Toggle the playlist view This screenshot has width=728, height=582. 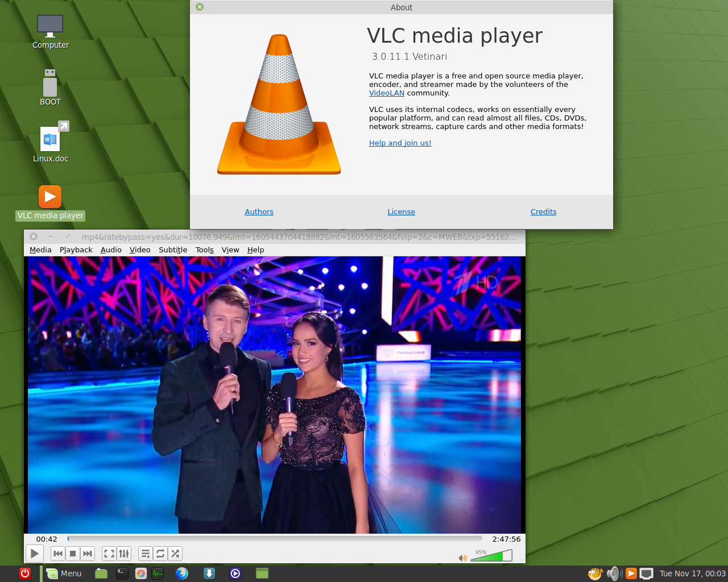point(146,554)
